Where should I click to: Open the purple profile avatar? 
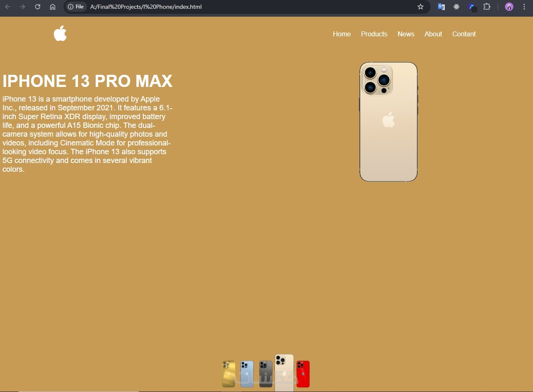click(x=509, y=7)
